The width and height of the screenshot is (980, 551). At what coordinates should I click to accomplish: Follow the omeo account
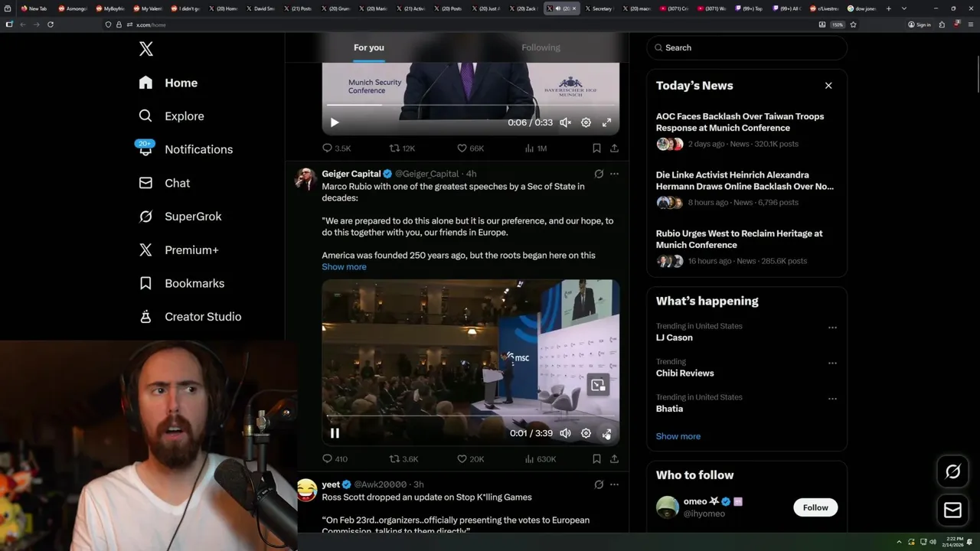coord(815,507)
